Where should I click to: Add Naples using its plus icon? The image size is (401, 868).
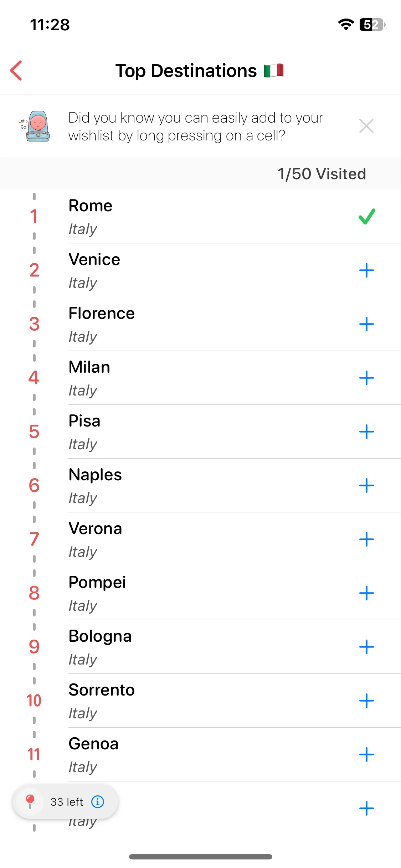tap(366, 485)
